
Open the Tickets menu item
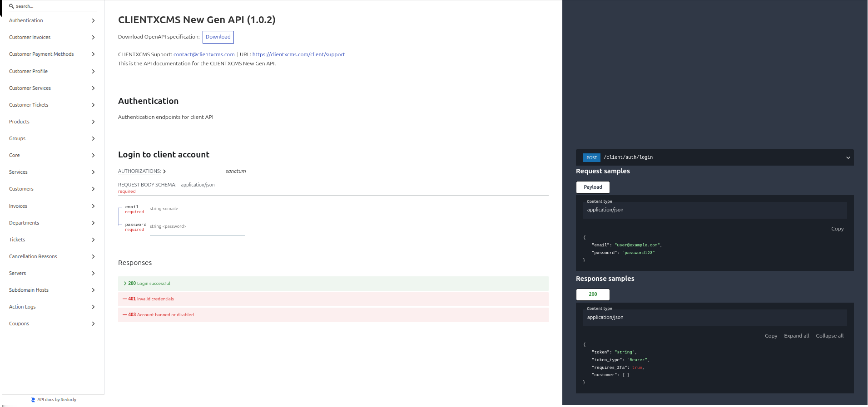52,240
